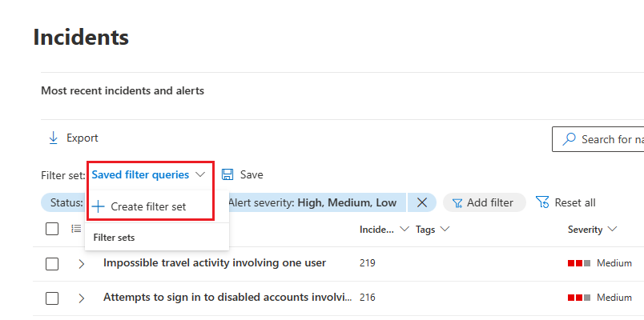Choose Create filter set menu option
The width and height of the screenshot is (644, 320).
coord(148,206)
